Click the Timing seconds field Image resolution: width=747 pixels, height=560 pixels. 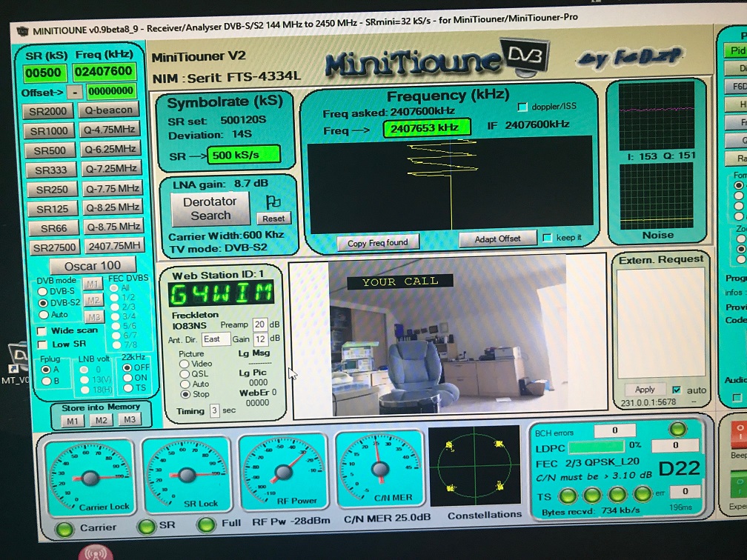pyautogui.click(x=214, y=410)
